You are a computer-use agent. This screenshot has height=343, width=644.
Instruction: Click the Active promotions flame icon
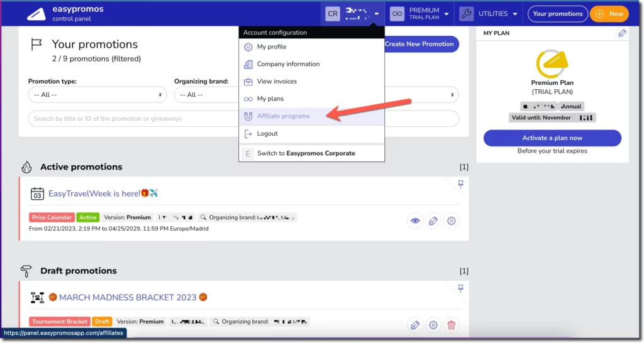26,167
